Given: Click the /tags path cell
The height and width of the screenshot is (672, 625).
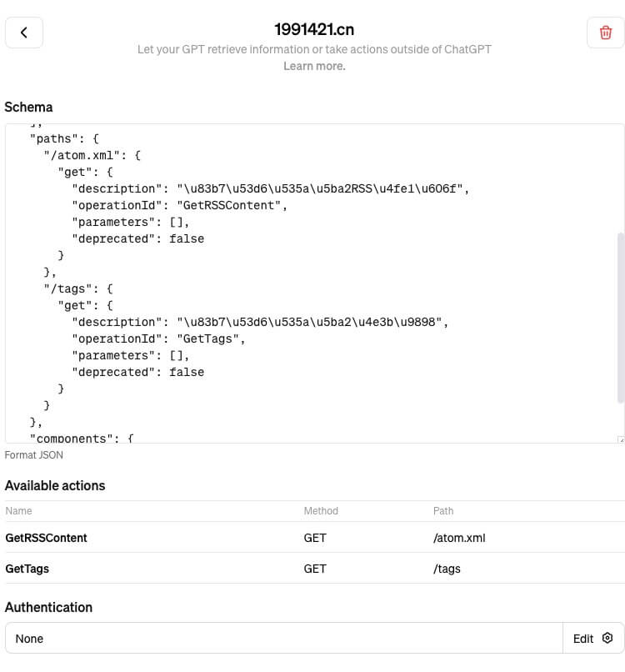Looking at the screenshot, I should [x=447, y=569].
